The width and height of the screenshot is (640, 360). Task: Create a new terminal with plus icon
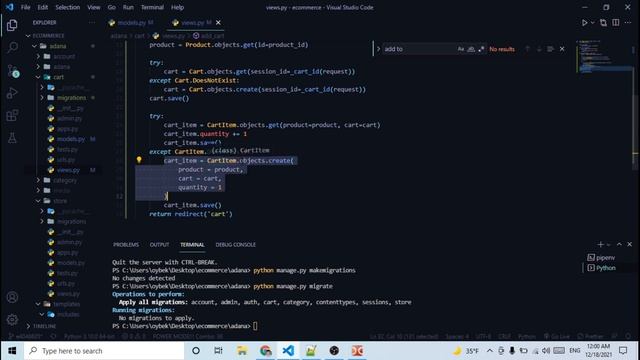coord(600,244)
